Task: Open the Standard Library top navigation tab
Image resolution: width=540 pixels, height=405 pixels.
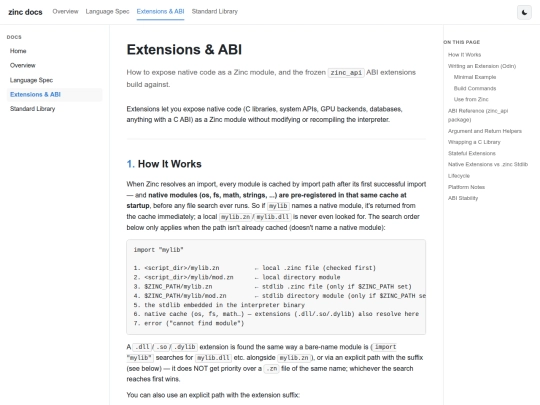Action: click(215, 11)
